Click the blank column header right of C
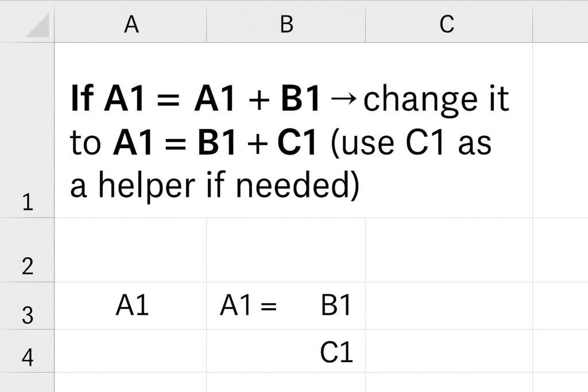 (x=560, y=24)
